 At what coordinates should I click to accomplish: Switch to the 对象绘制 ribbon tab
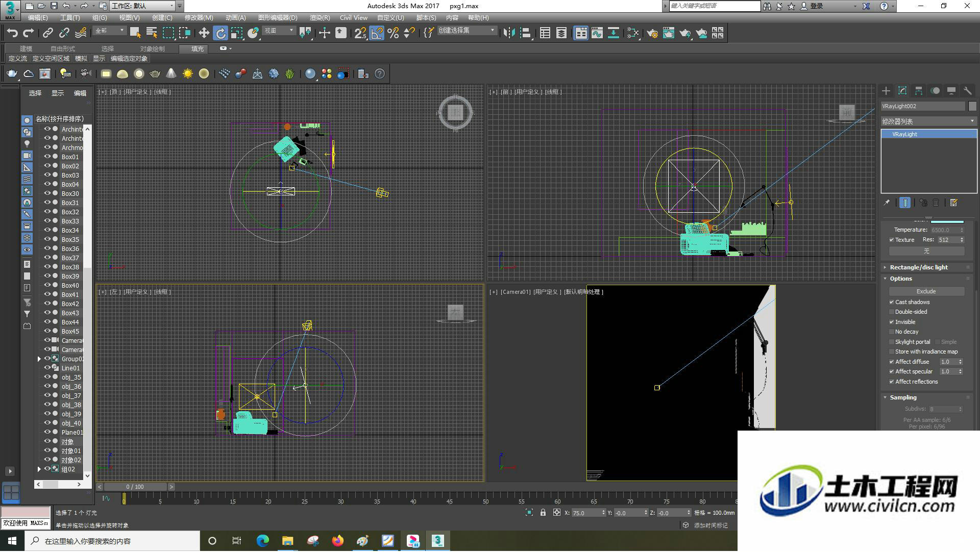(x=152, y=49)
